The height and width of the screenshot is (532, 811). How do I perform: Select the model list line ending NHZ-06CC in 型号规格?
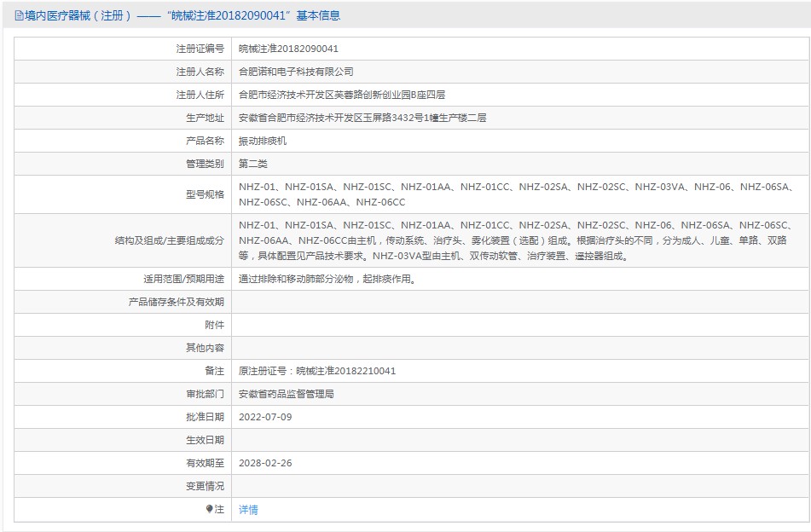[x=322, y=202]
